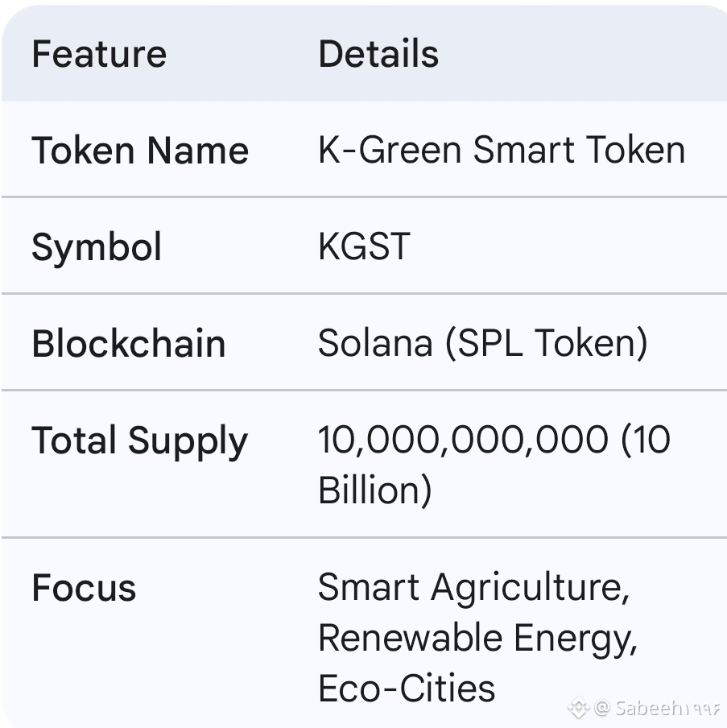Image resolution: width=727 pixels, height=728 pixels.
Task: Select the 10,000,000,000 supply number
Action: [463, 441]
